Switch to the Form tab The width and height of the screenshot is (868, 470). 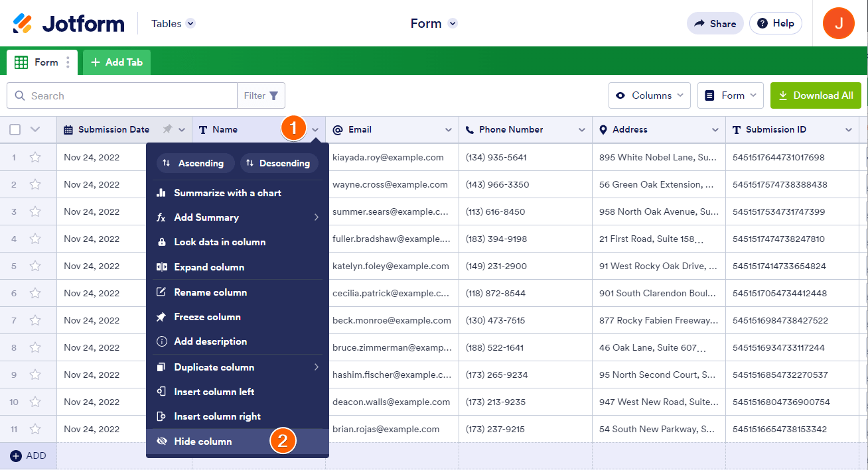point(42,62)
